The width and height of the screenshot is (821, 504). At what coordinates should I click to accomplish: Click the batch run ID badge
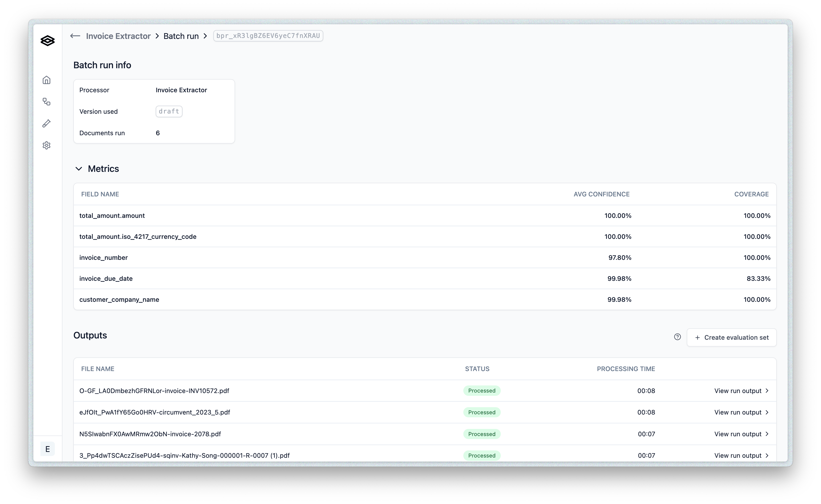tap(268, 36)
